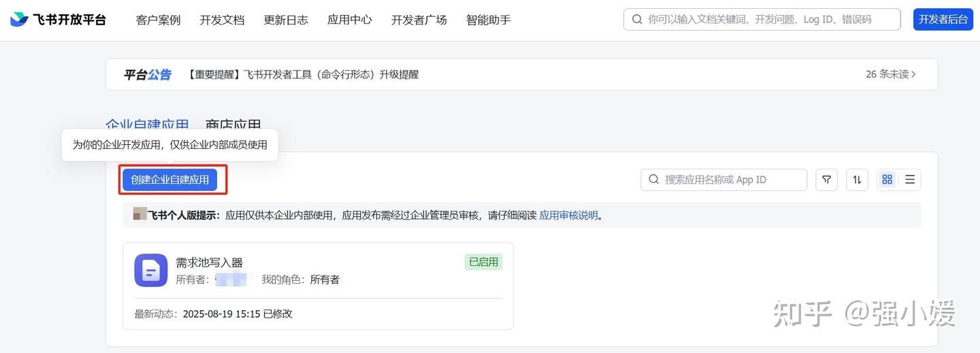Open the 应用中心 menu item
This screenshot has height=353, width=980.
350,20
